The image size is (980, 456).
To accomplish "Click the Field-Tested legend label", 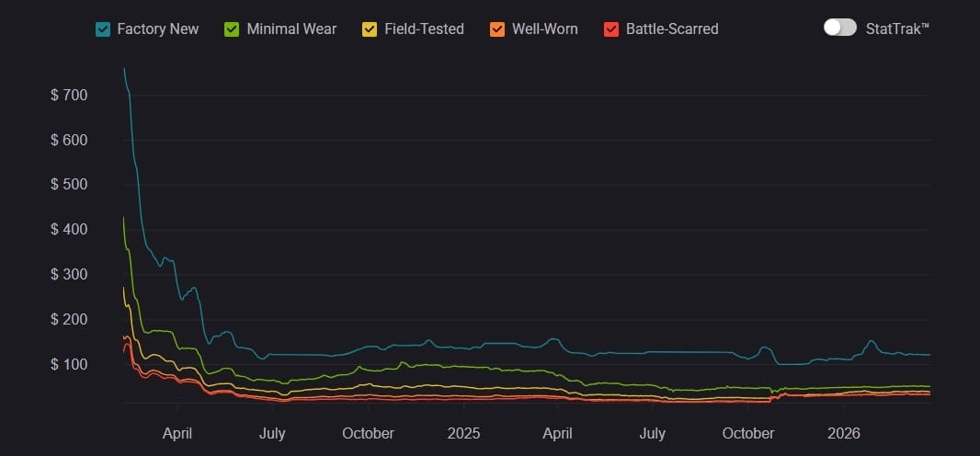I will pyautogui.click(x=424, y=29).
